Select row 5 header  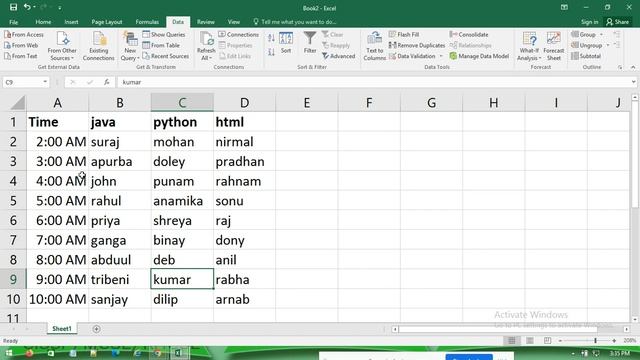tap(13, 201)
